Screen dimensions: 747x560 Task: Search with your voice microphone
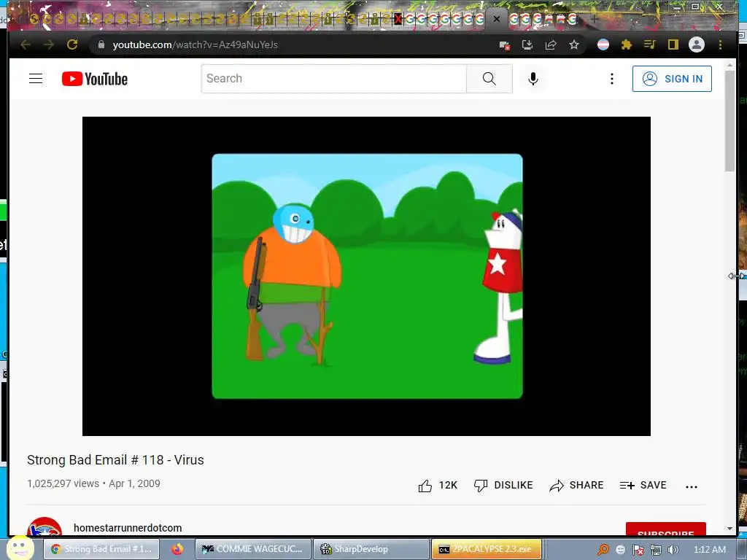(533, 79)
